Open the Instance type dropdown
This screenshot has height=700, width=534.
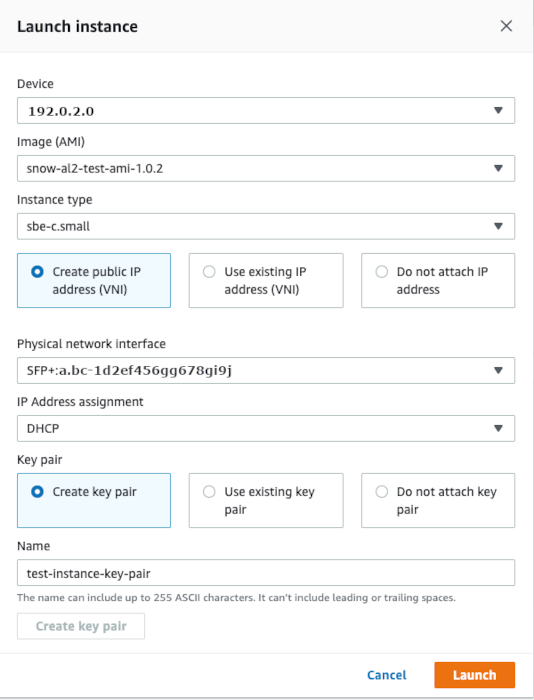pyautogui.click(x=266, y=226)
